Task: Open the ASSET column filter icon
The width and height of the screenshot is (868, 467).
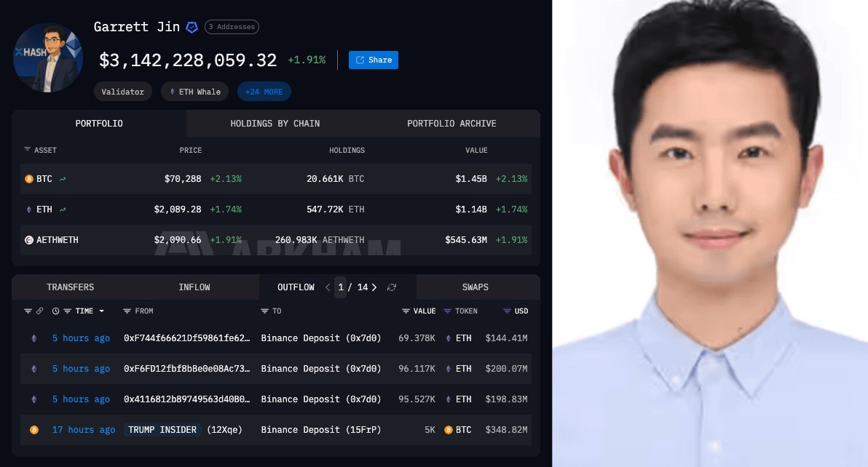Action: pyautogui.click(x=27, y=149)
